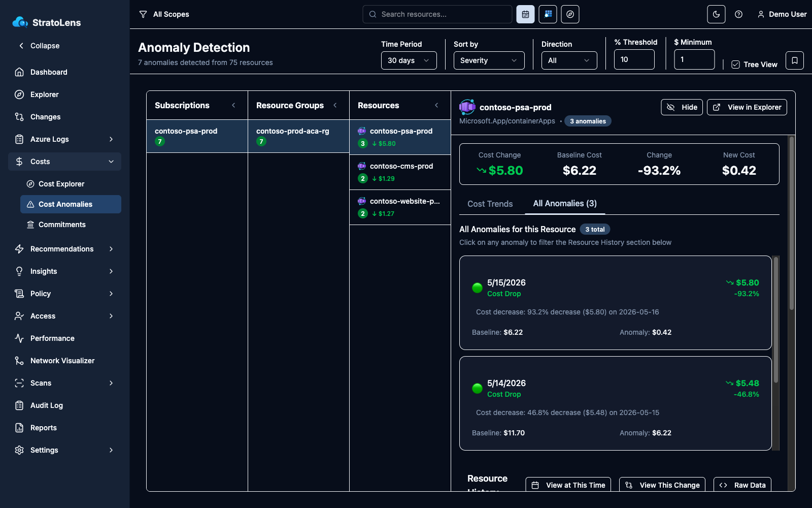Click the % Threshold input field
812x508 pixels.
click(x=634, y=59)
